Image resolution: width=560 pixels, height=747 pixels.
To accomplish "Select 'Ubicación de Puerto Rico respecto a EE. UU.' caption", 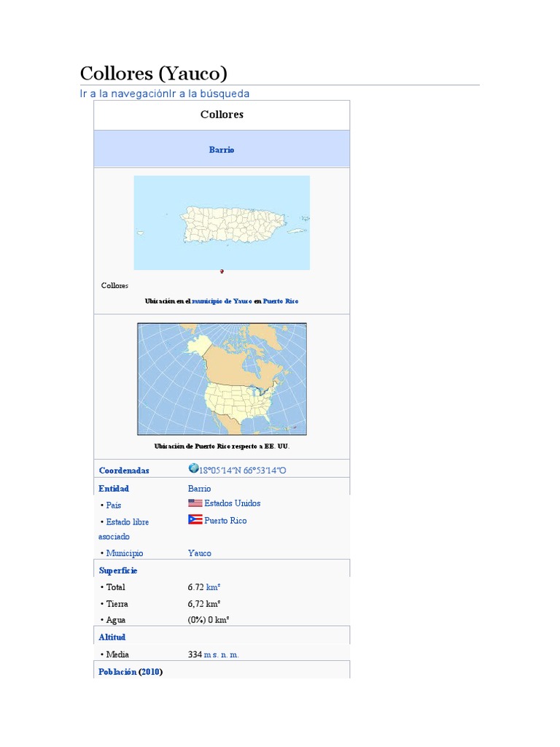I will pos(222,446).
